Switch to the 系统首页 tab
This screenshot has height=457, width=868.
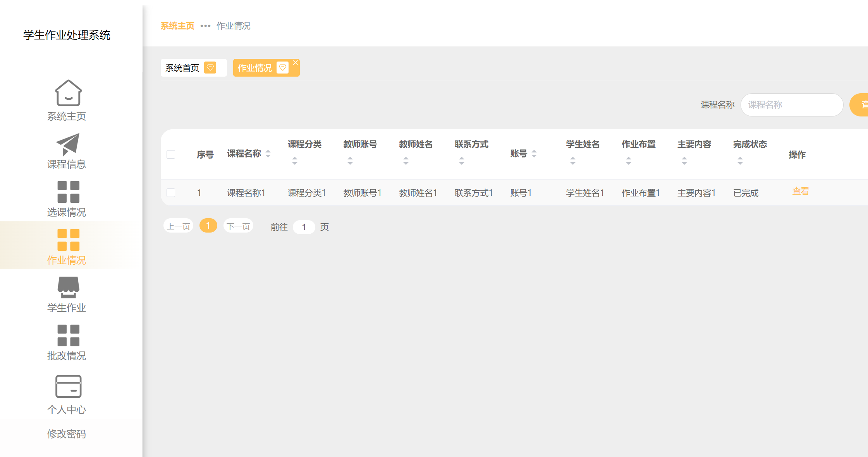[182, 68]
